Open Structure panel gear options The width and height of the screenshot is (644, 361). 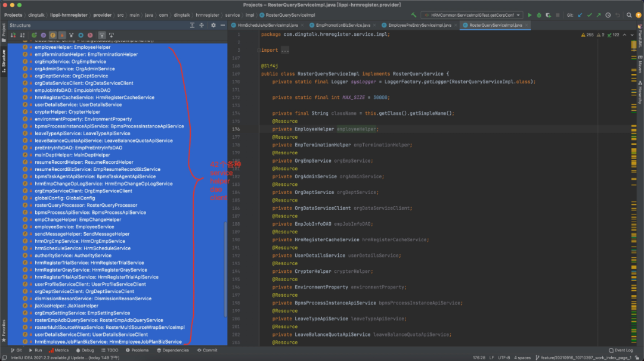click(x=213, y=26)
